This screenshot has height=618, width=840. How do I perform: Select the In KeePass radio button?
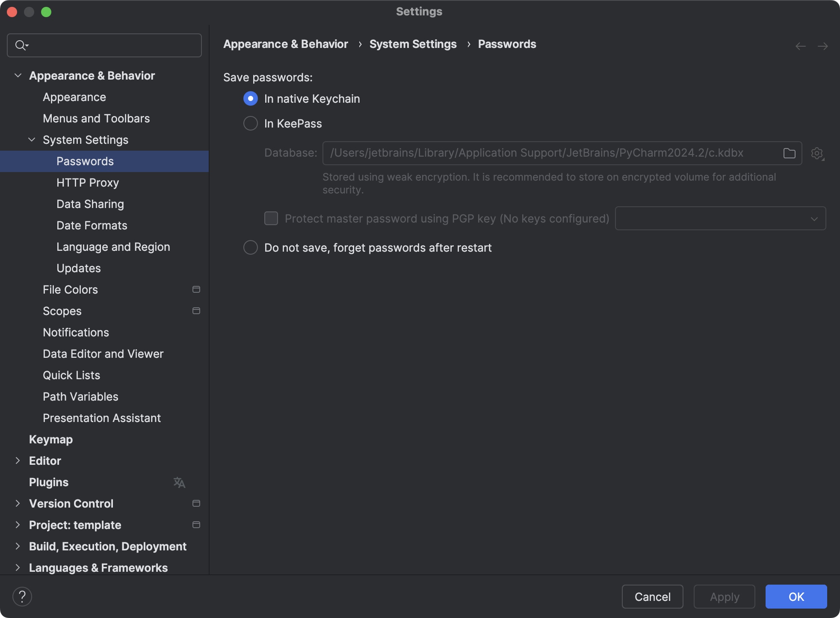pyautogui.click(x=250, y=123)
